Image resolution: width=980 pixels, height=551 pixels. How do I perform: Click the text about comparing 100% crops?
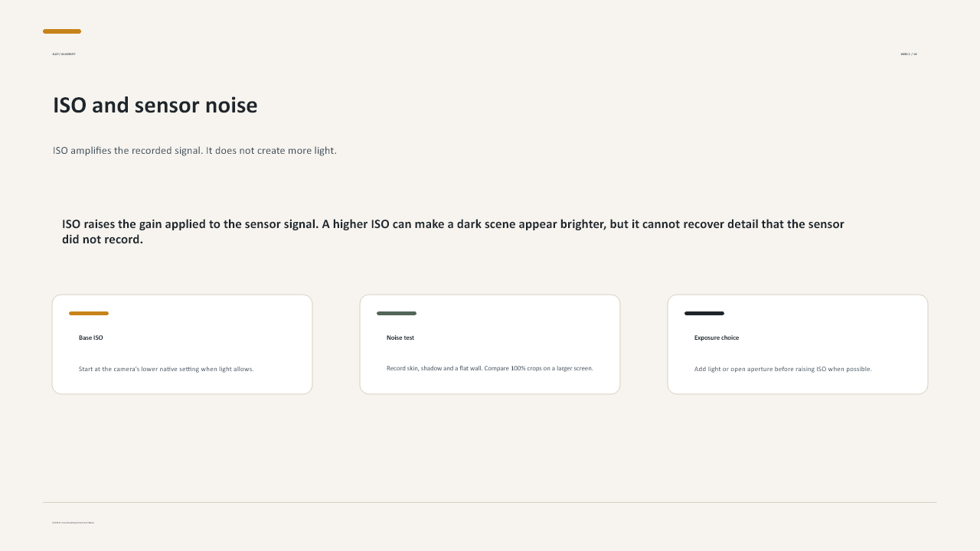490,369
